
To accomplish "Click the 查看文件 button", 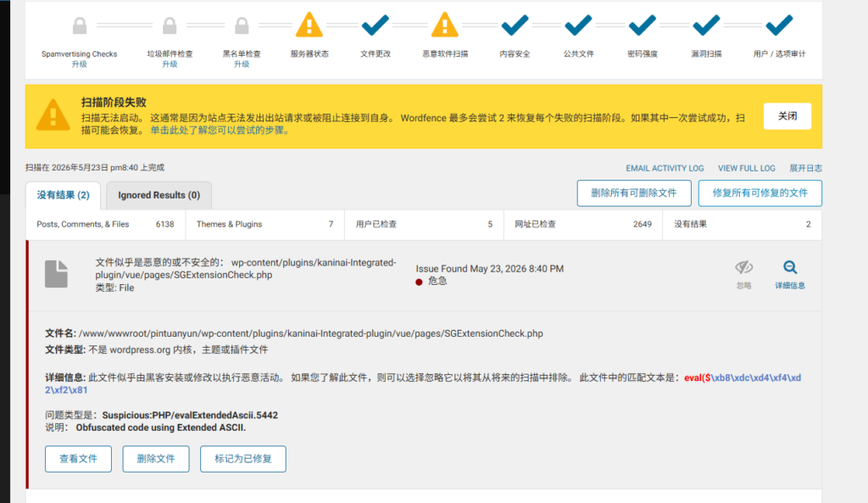I will (x=78, y=459).
